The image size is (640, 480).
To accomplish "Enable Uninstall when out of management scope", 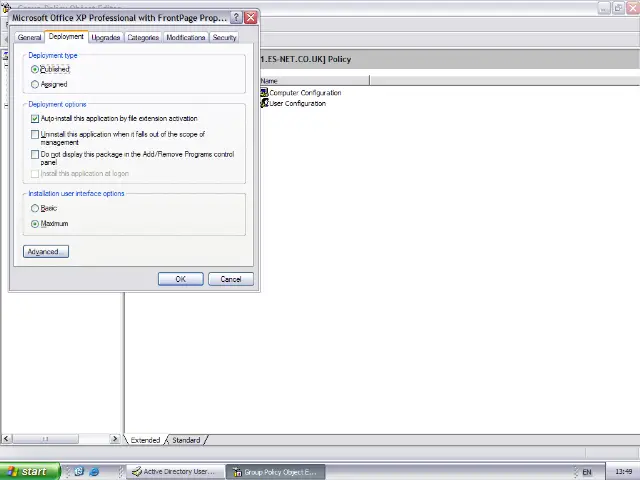I will pyautogui.click(x=35, y=134).
